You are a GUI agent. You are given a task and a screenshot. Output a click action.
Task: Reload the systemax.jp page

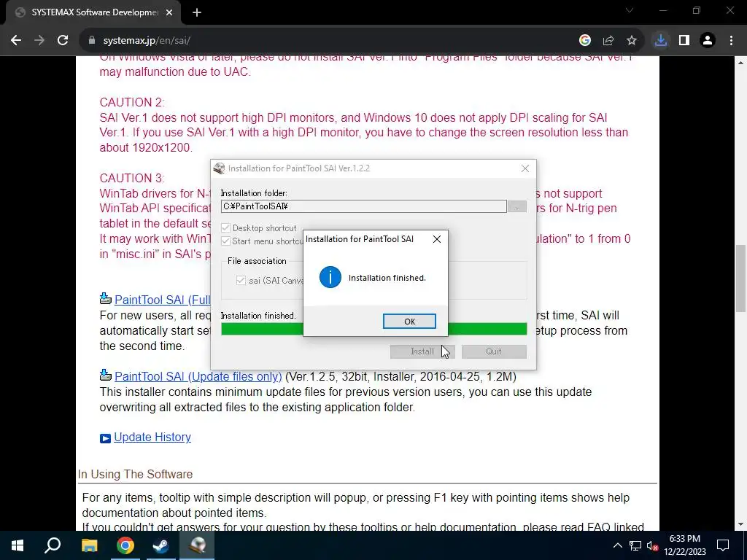[x=63, y=41]
